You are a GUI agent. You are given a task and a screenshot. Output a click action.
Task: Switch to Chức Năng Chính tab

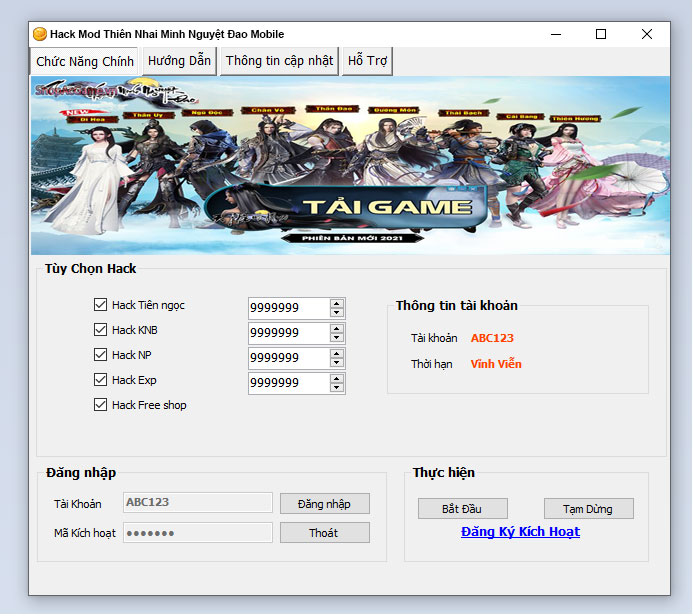click(x=84, y=61)
